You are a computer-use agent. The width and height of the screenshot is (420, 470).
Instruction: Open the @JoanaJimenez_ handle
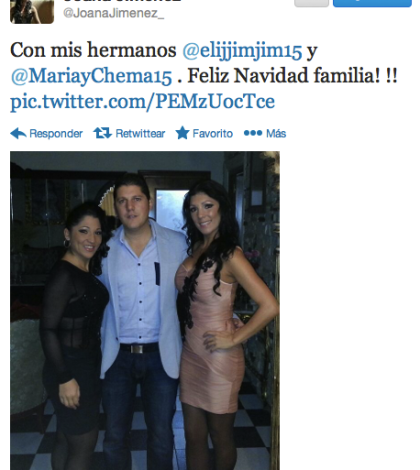coord(113,13)
